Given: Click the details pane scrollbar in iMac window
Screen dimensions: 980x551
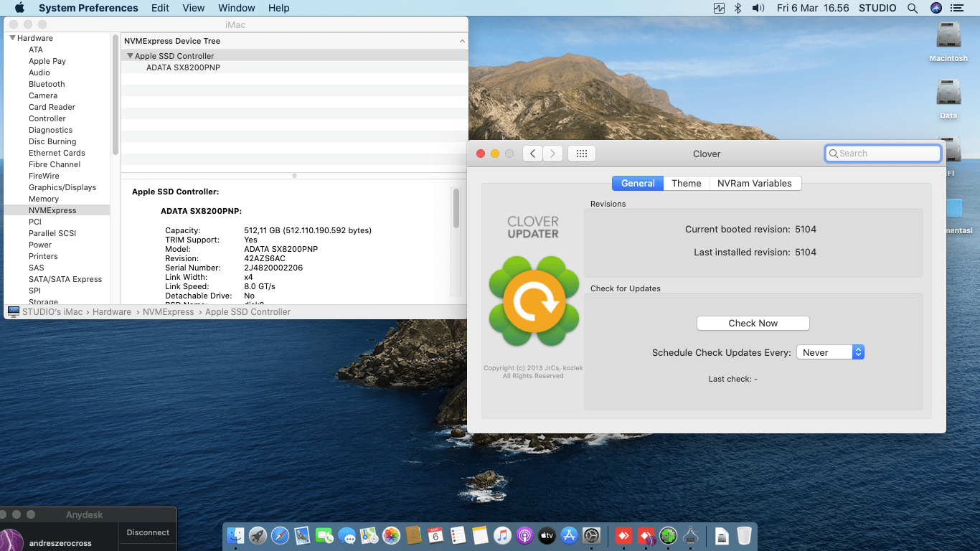Looking at the screenshot, I should [456, 209].
